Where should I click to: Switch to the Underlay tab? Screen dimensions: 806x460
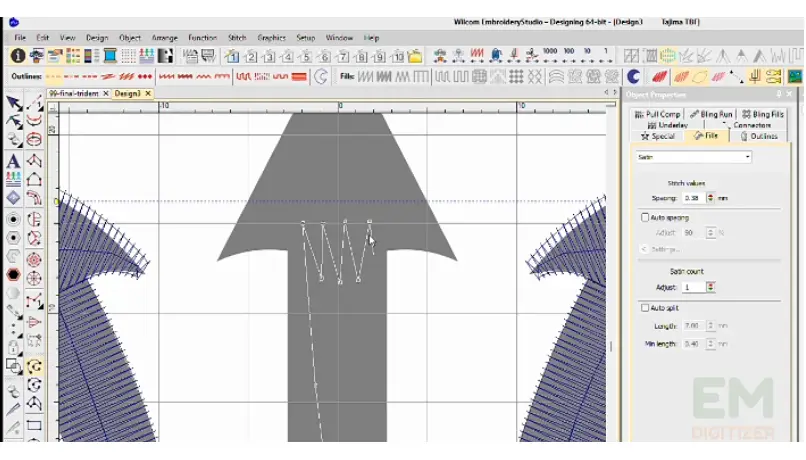[x=667, y=125]
